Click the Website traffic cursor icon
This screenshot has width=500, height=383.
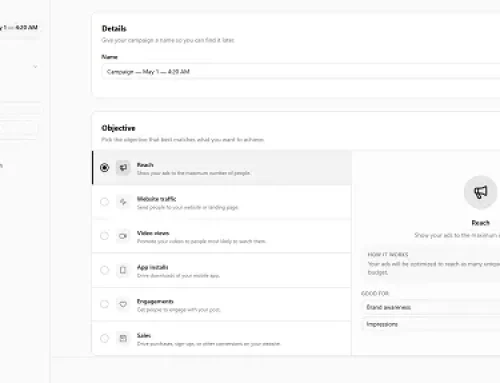coord(123,202)
